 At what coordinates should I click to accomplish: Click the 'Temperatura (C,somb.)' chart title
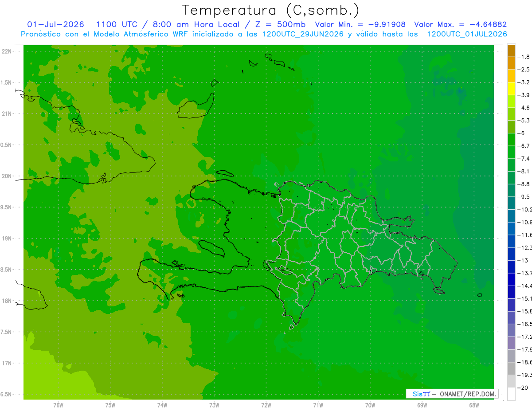click(270, 10)
